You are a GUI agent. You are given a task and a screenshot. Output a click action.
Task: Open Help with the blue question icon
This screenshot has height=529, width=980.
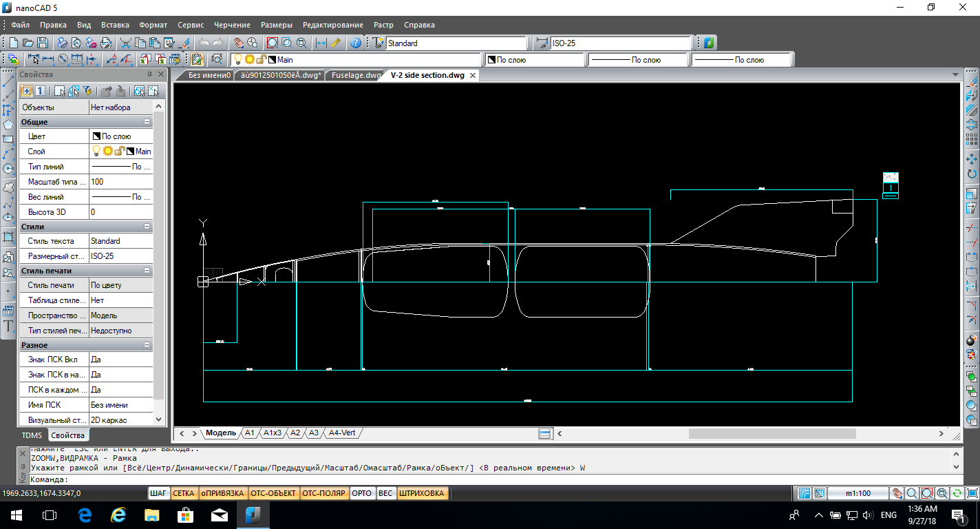[356, 43]
